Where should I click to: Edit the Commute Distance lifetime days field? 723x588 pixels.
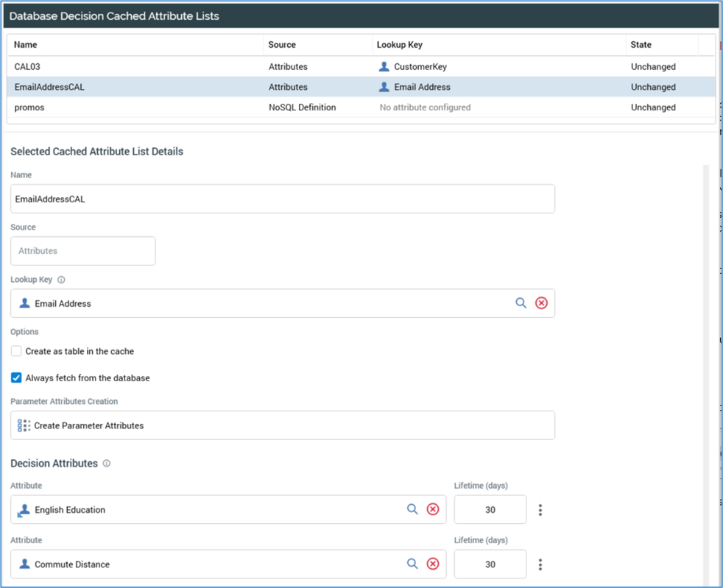pos(490,564)
